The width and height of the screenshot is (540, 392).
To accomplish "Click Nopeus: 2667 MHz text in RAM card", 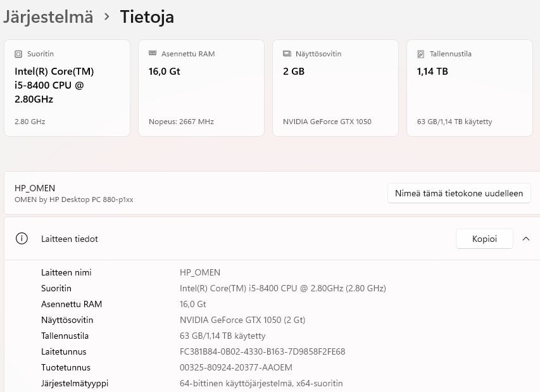I will [182, 122].
